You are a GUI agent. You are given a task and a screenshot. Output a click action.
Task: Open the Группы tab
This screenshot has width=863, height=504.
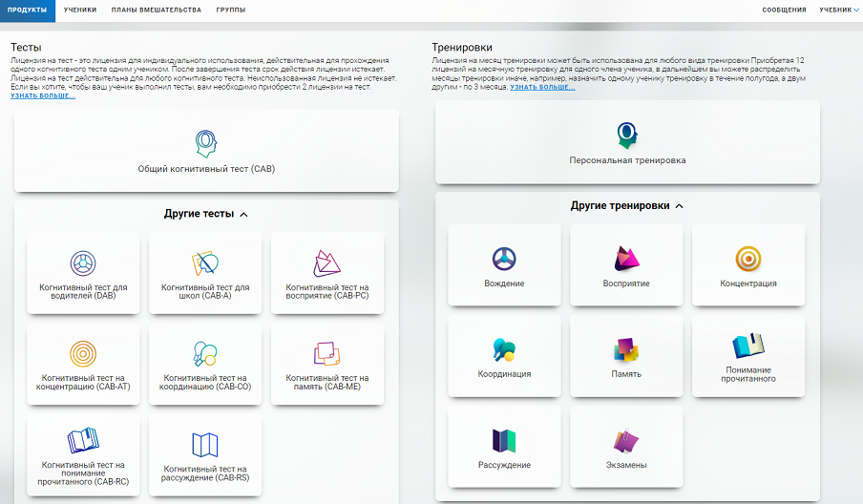point(230,10)
